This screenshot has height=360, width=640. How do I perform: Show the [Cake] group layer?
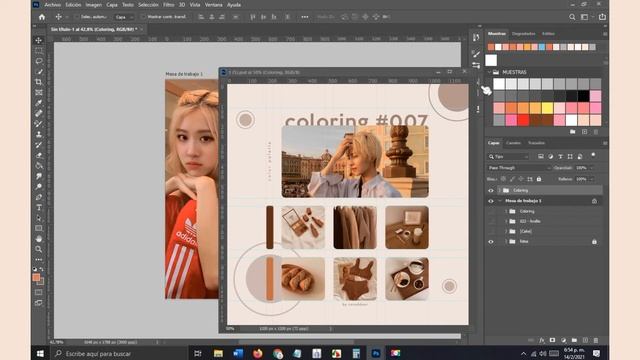coord(491,231)
